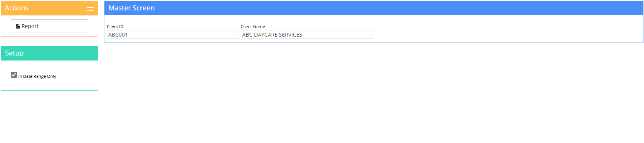Viewport: 644px width, 143px height.
Task: Click the In Date Range Only label
Action: coord(37,76)
